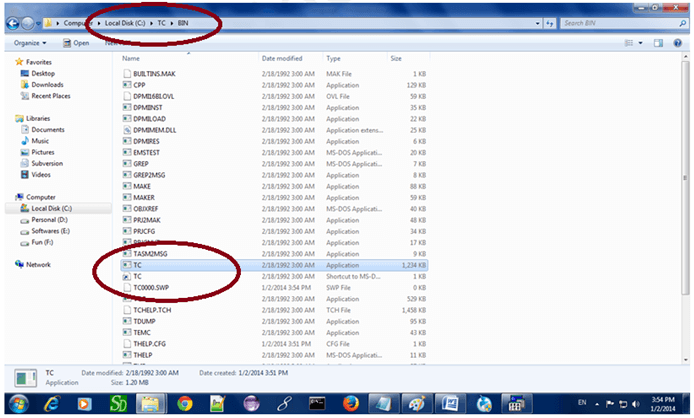Open the Organize dropdown menu
694x418 pixels.
(32, 43)
